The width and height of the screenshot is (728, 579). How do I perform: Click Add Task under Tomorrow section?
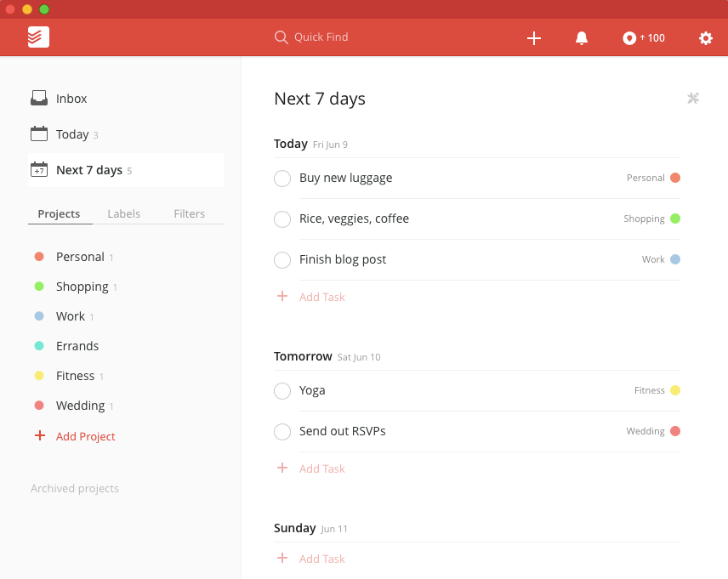click(321, 468)
